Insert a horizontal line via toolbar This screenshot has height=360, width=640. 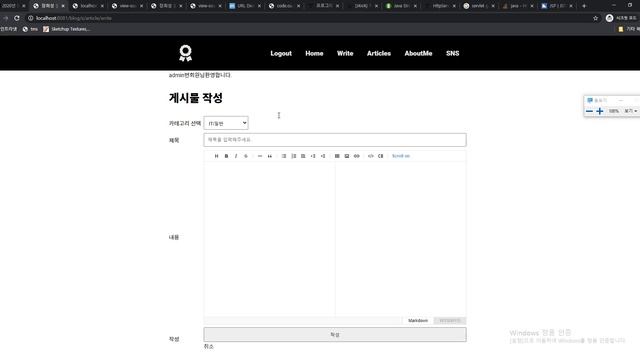coord(260,156)
